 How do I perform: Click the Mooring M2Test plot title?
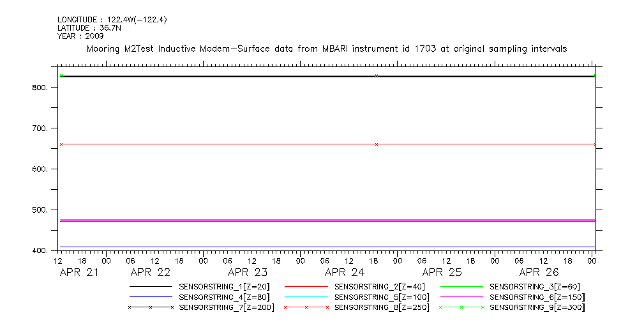327,49
